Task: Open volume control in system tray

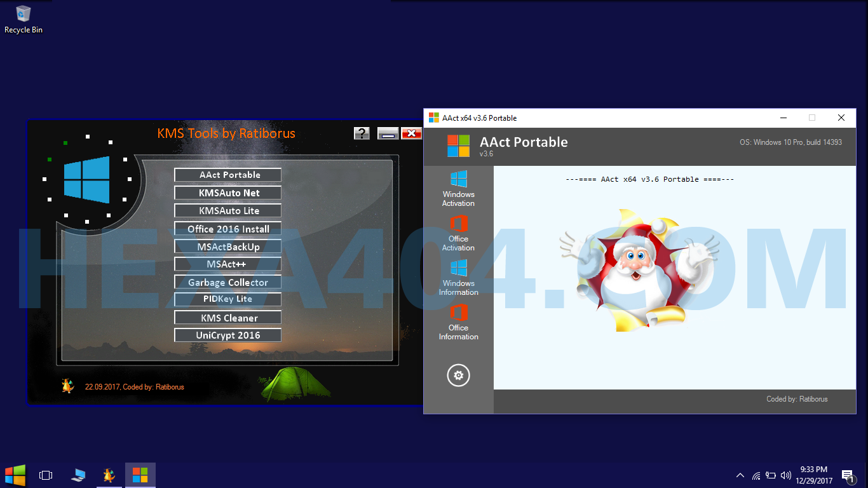Action: (786, 475)
